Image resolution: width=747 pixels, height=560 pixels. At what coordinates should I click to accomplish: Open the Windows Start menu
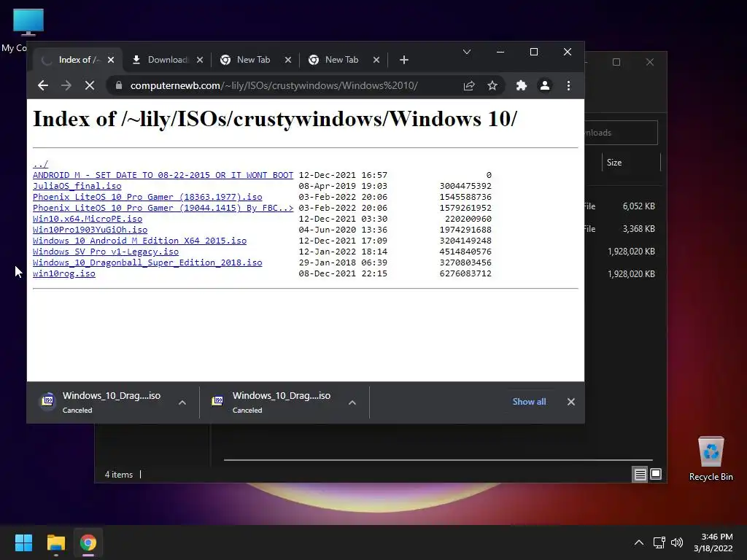click(x=23, y=542)
